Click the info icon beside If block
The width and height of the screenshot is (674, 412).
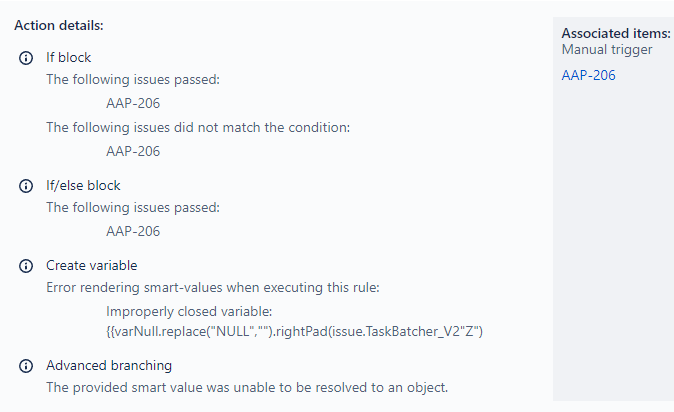coord(26,58)
